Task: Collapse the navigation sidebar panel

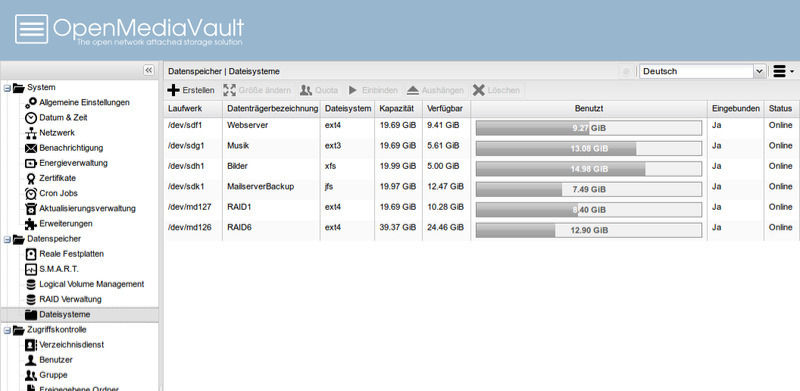Action: pyautogui.click(x=148, y=70)
